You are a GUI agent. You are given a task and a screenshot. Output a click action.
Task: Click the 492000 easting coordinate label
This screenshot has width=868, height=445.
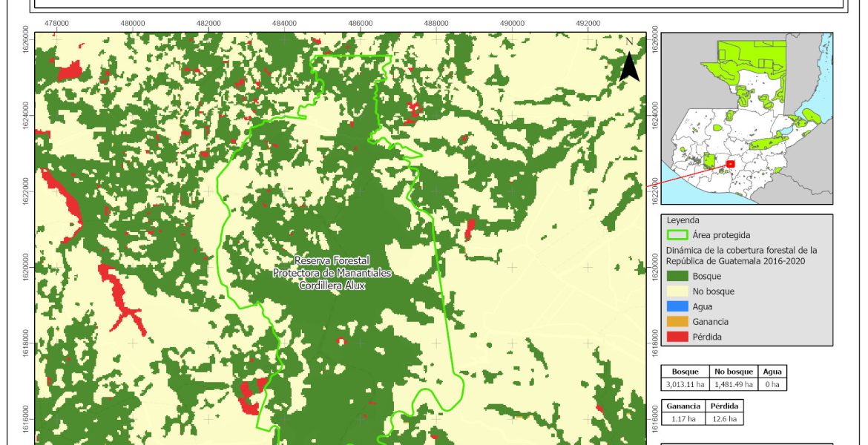tap(588, 23)
